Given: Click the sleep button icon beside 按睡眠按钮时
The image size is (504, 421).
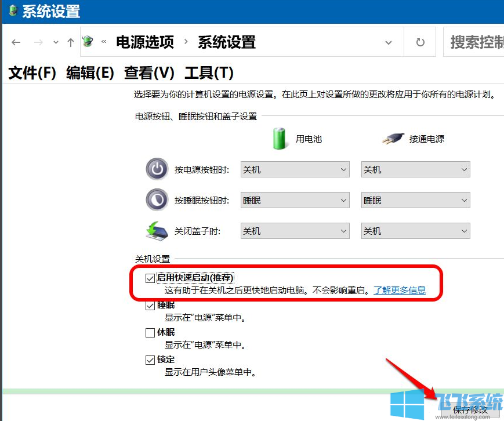Looking at the screenshot, I should click(157, 199).
